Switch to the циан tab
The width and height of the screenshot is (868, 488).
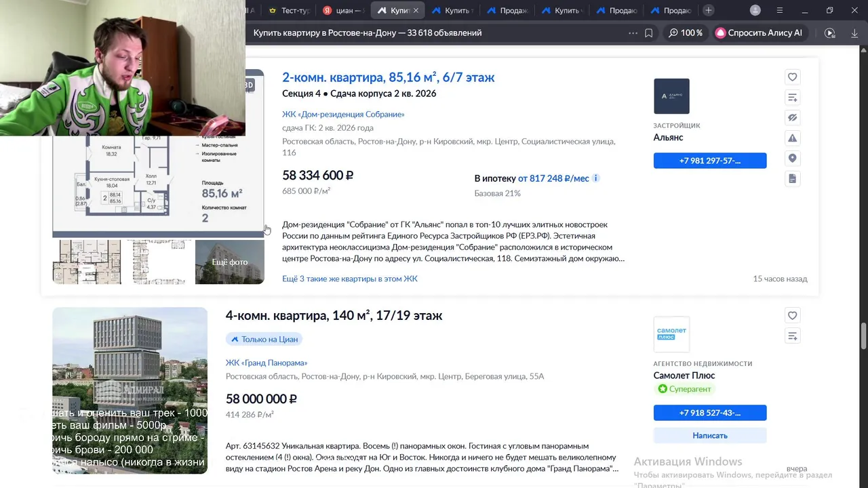click(x=343, y=10)
